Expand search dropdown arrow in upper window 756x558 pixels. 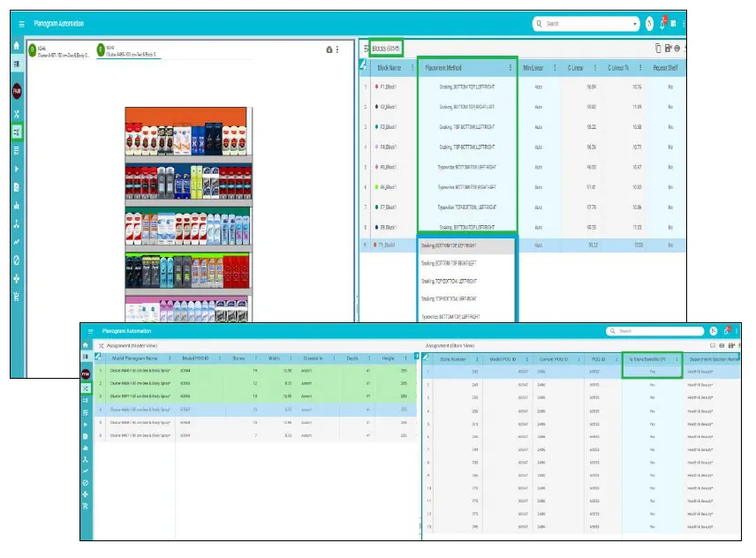click(634, 24)
